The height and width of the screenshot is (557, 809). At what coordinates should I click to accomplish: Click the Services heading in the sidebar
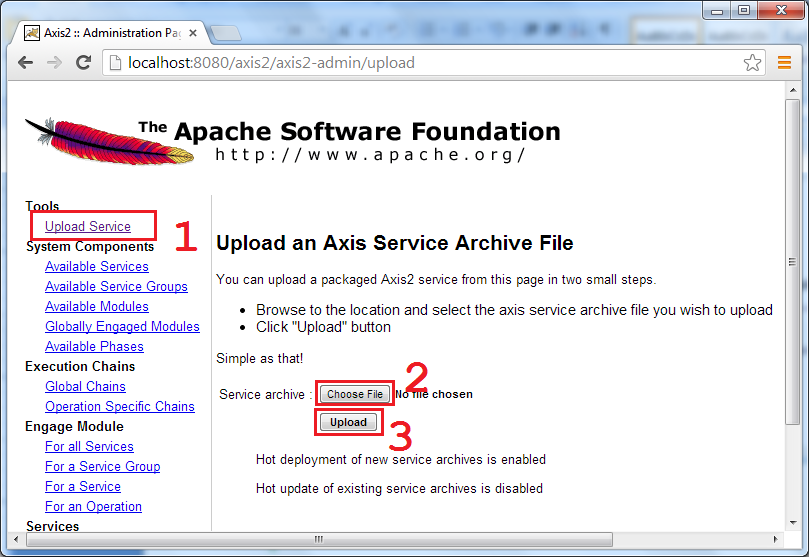tap(53, 526)
